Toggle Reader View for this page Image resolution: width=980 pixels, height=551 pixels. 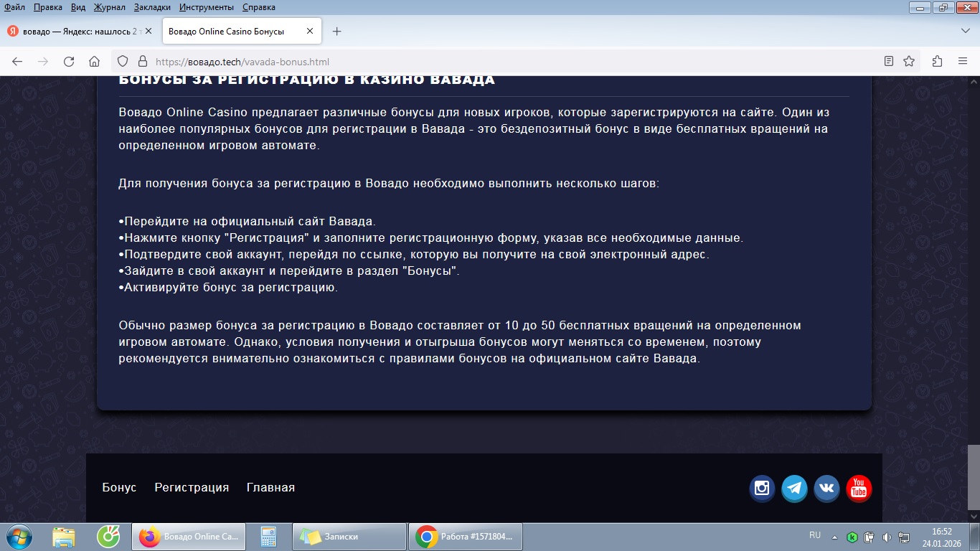coord(889,62)
